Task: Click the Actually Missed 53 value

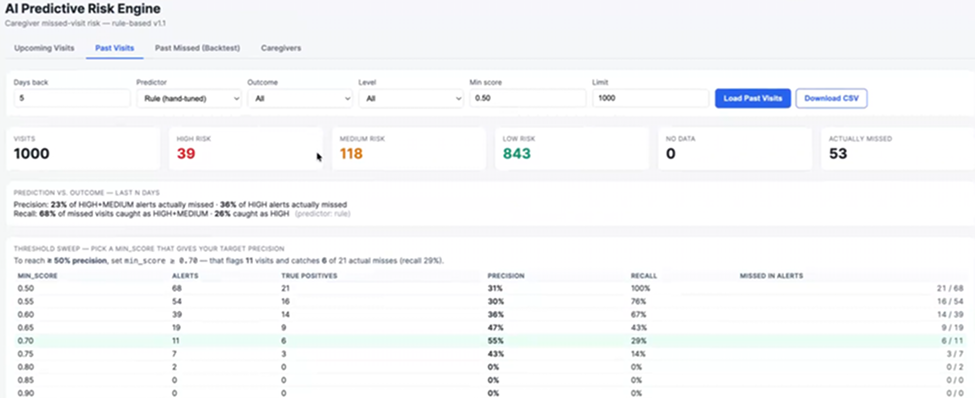Action: click(x=838, y=154)
